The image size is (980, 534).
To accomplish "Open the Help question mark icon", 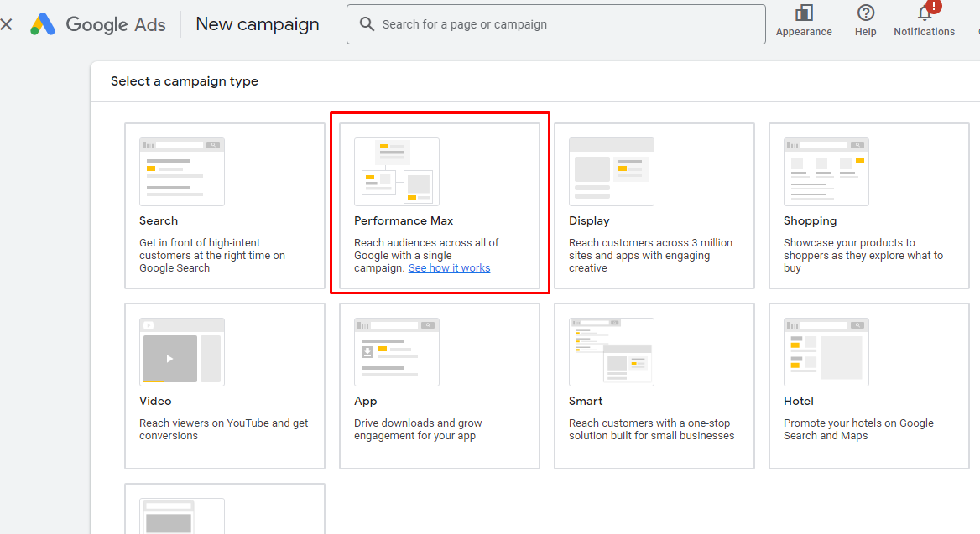I will point(866,13).
